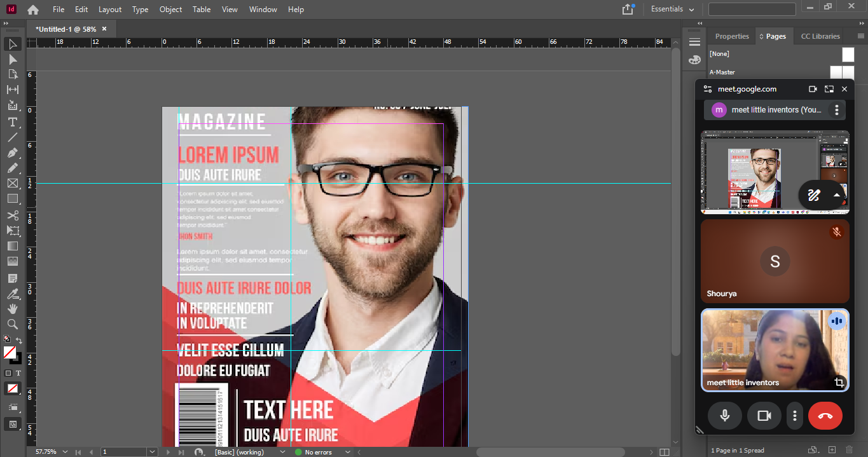This screenshot has width=868, height=457.
Task: Select the Direct Selection tool
Action: [13, 59]
